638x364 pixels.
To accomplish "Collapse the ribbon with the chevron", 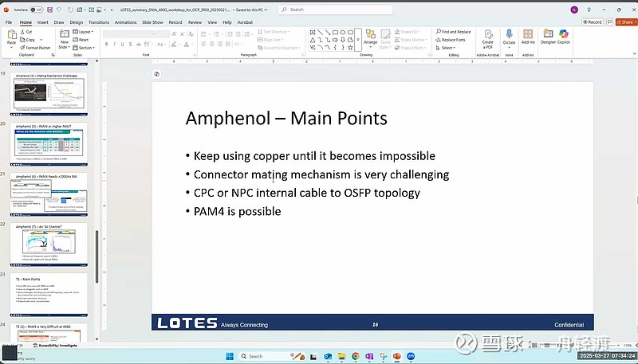I will (634, 53).
